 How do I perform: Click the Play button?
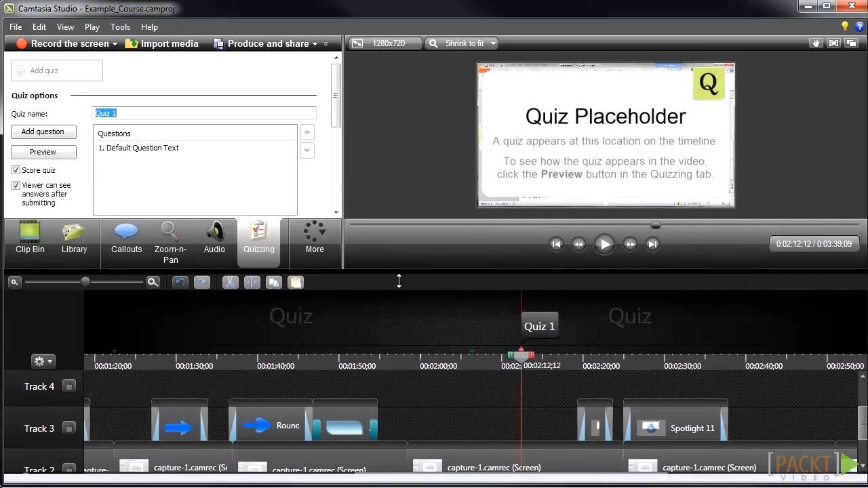(604, 244)
